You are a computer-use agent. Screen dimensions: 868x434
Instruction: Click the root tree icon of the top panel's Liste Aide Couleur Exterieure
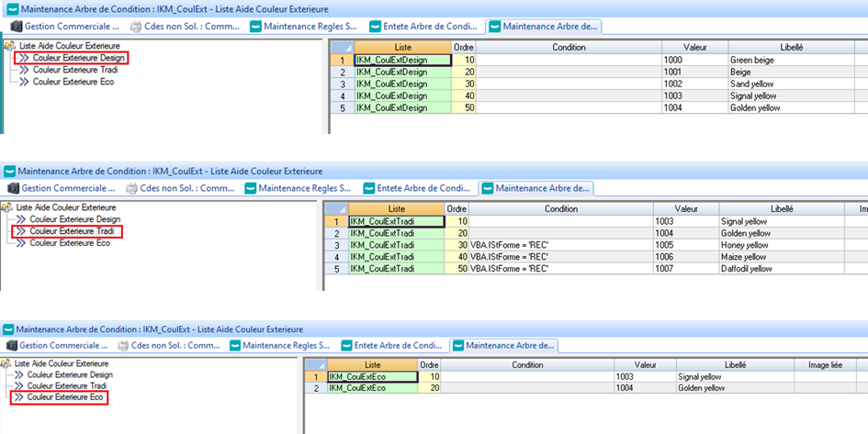pos(9,45)
